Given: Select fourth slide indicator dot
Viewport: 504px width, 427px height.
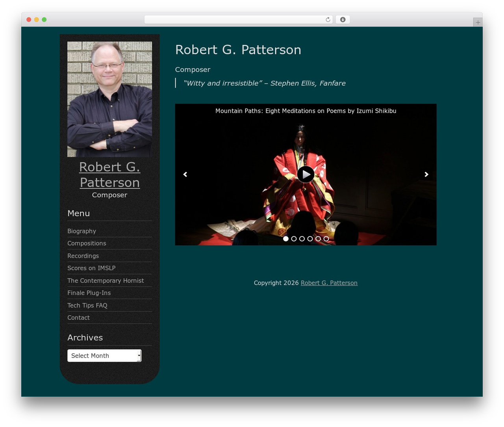Looking at the screenshot, I should coord(310,239).
